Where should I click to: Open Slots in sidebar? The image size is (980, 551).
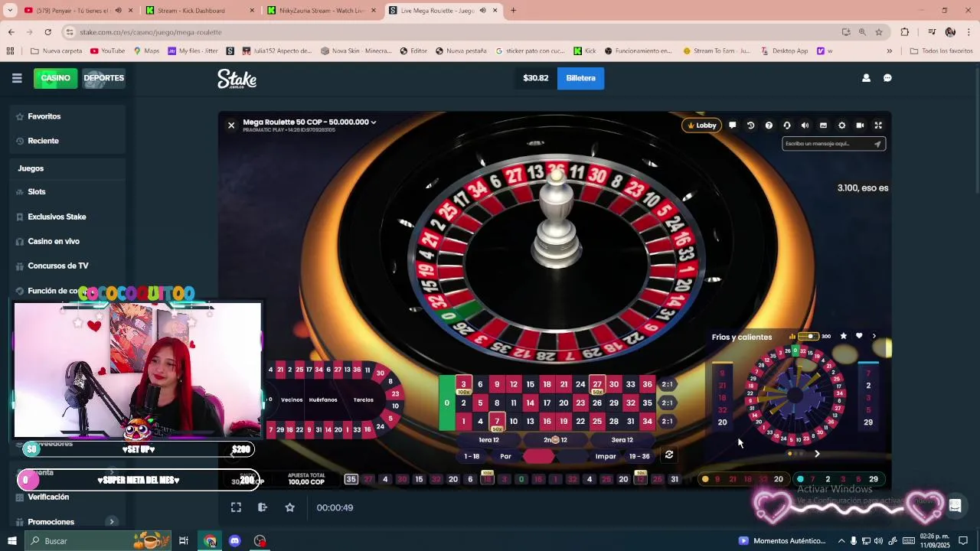(37, 192)
